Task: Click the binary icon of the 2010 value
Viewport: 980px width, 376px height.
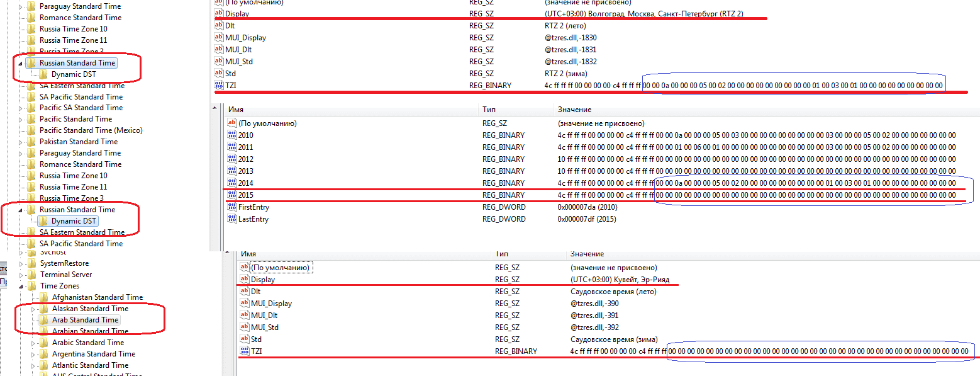Action: click(232, 135)
